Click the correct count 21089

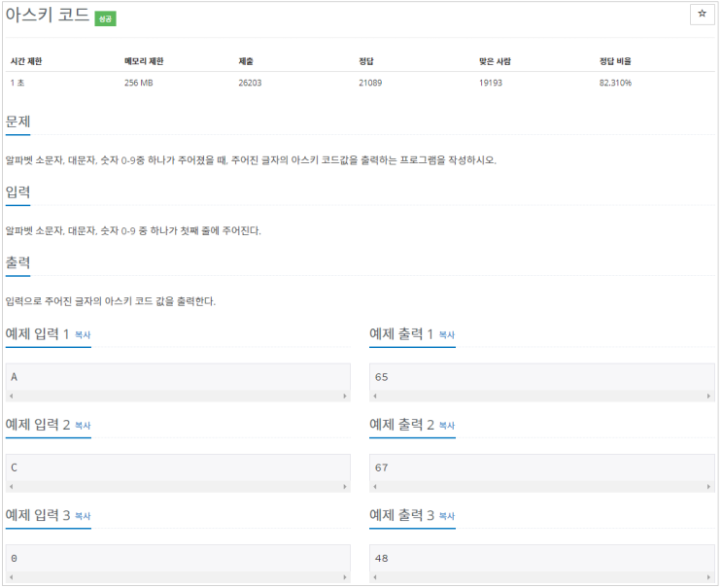(x=370, y=83)
